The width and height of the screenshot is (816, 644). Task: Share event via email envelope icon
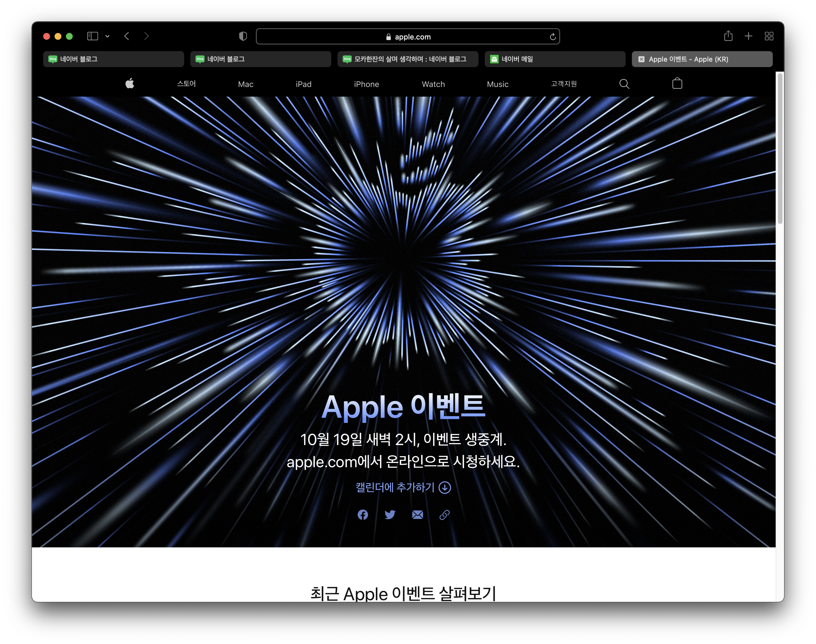click(417, 515)
